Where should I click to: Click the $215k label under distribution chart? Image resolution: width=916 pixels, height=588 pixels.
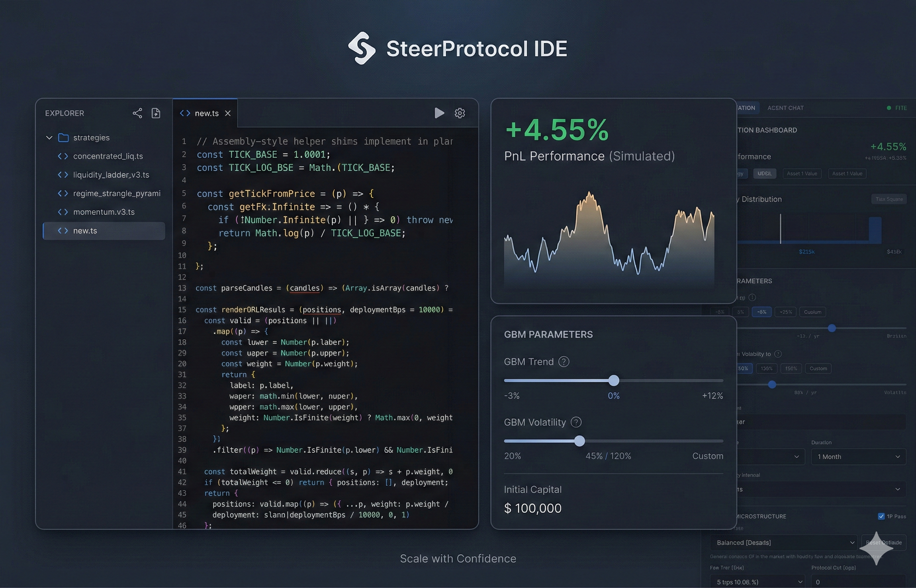[806, 252]
